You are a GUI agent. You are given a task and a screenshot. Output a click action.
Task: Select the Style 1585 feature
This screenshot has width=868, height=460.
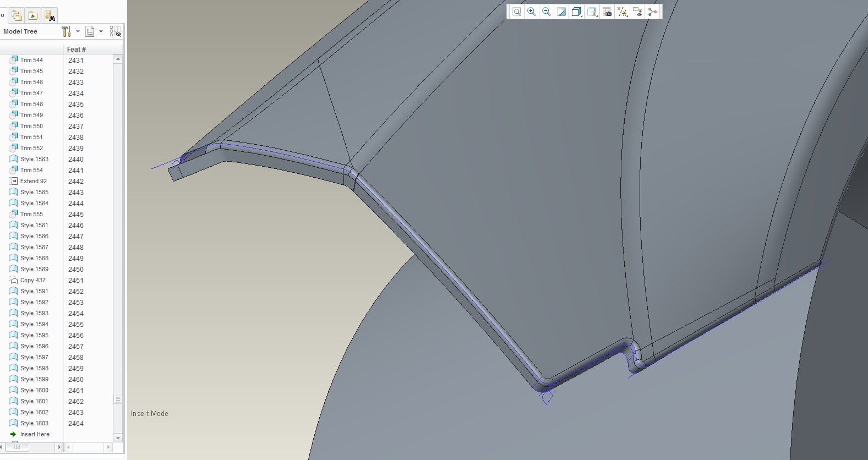coord(34,192)
